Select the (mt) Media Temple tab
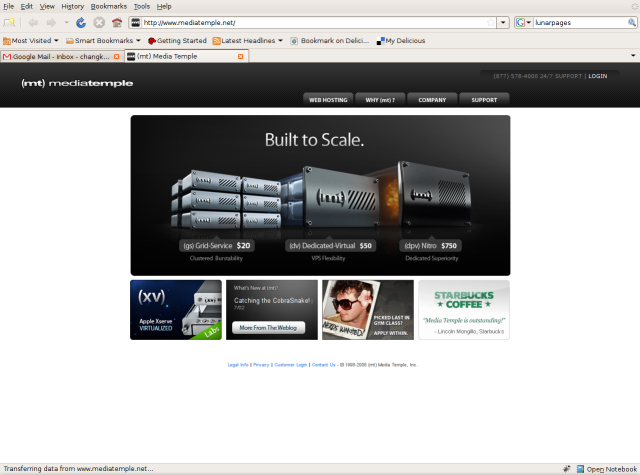 (x=187, y=56)
